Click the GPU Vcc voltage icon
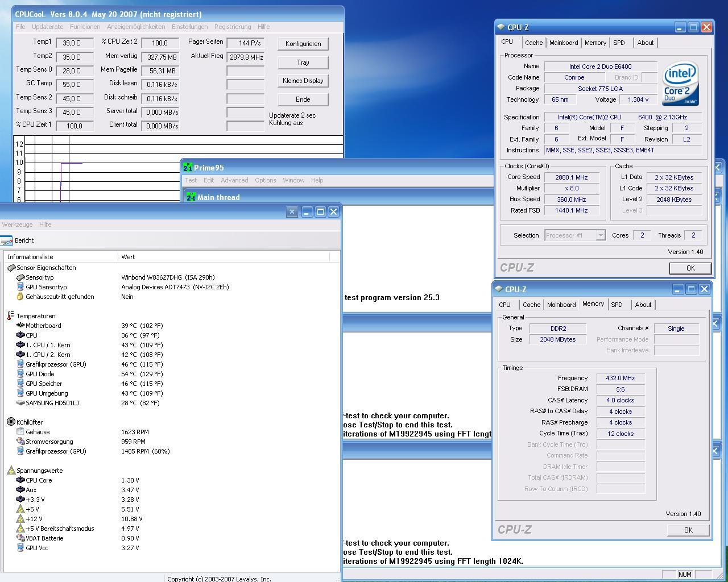Screen dimensions: 728x582 [x=20, y=548]
